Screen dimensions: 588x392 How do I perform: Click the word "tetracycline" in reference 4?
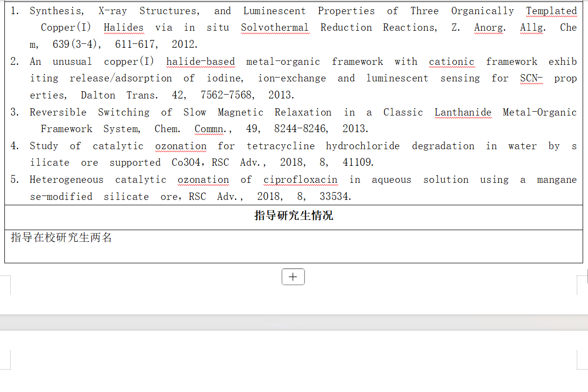point(281,146)
